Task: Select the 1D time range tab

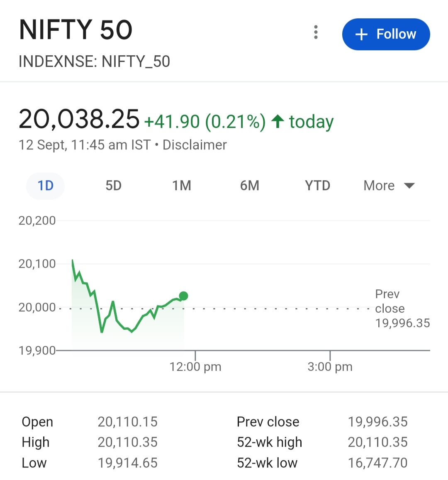Action: (46, 186)
